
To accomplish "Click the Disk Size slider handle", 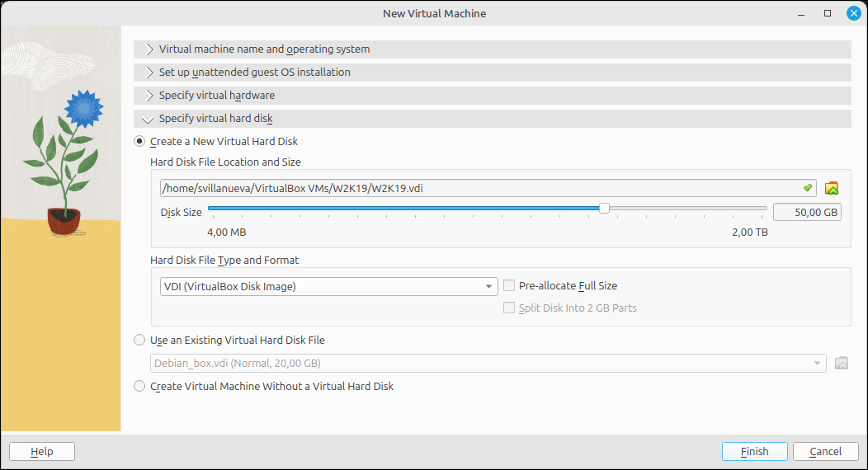I will pyautogui.click(x=604, y=208).
